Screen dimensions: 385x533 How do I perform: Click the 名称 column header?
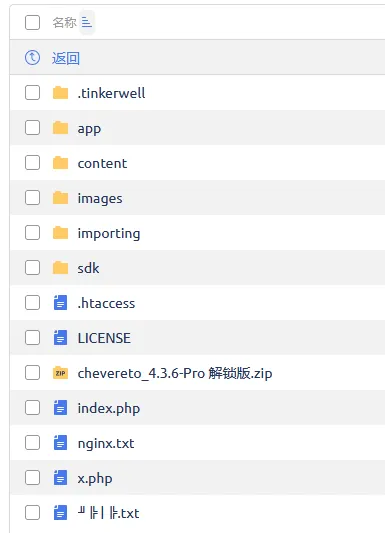coord(64,23)
